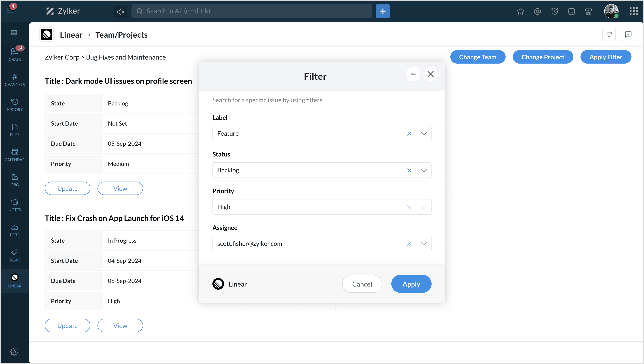Minimize the Filter dialog

pyautogui.click(x=413, y=74)
